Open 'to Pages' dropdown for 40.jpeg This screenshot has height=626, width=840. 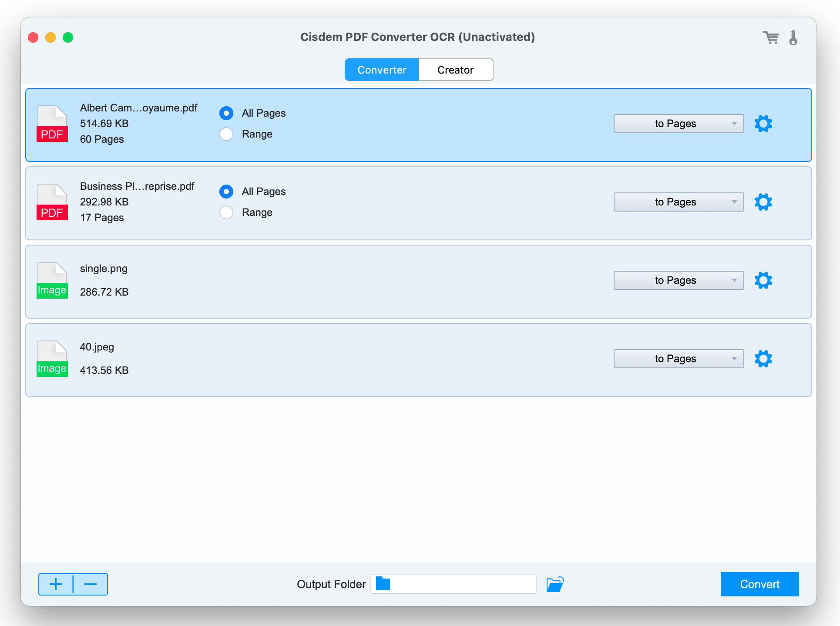(679, 359)
